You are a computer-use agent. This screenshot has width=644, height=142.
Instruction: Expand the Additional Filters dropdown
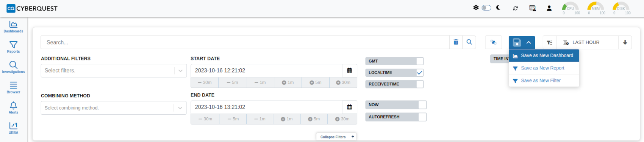[x=180, y=71]
